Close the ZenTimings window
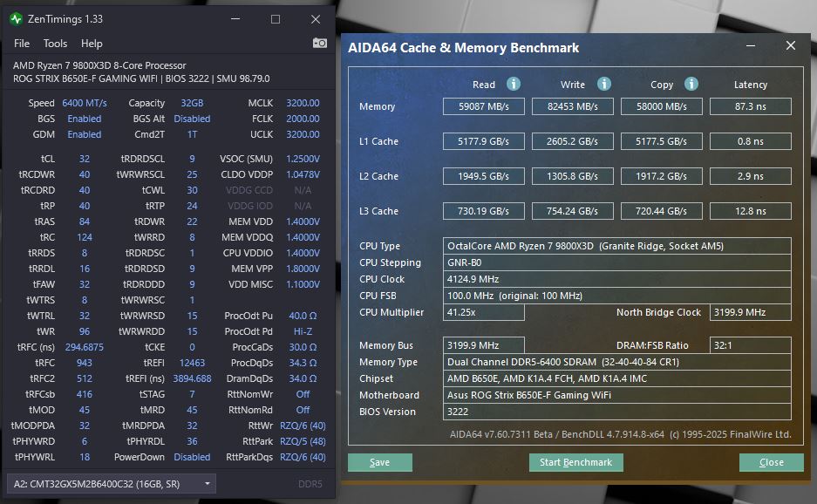The image size is (817, 504). [316, 19]
